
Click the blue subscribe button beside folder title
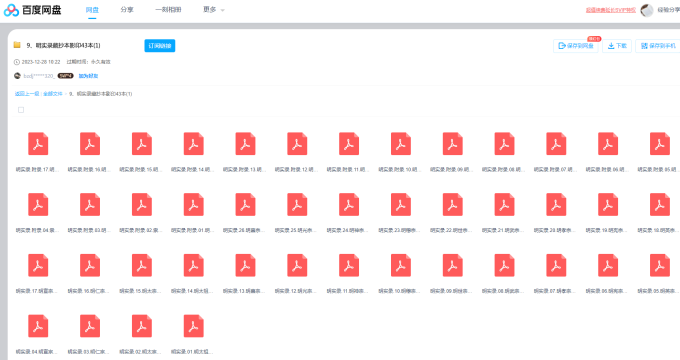[160, 46]
